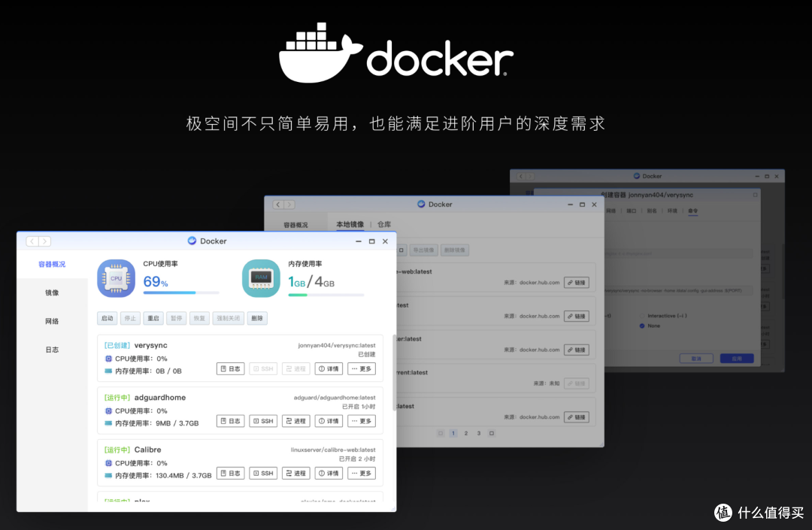Click 链接 button for web:latest image
812x530 pixels.
pyautogui.click(x=577, y=283)
